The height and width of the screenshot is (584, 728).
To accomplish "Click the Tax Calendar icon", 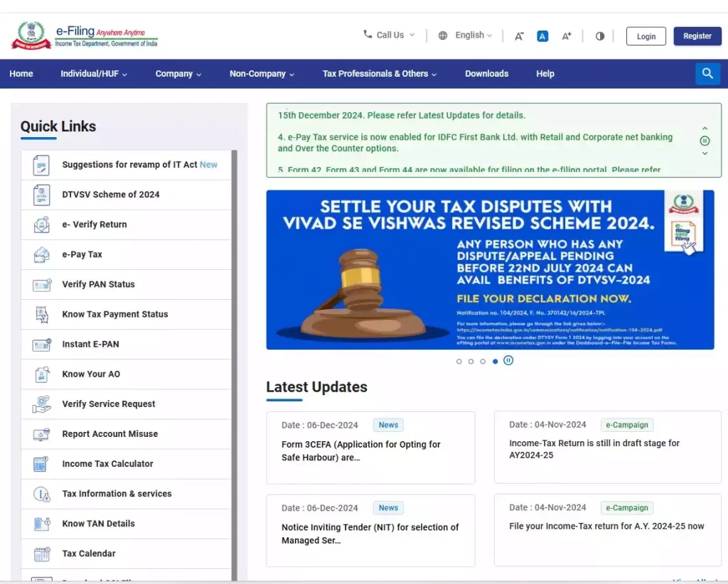I will pyautogui.click(x=41, y=553).
